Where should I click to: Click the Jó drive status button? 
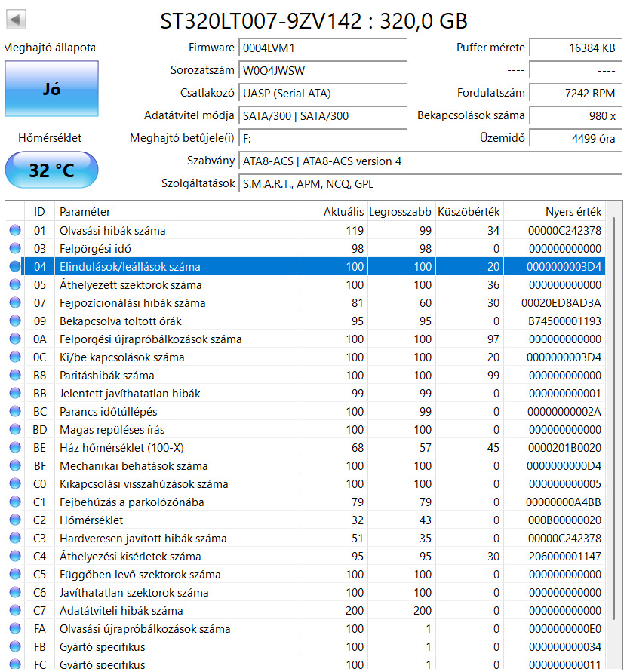pos(51,89)
